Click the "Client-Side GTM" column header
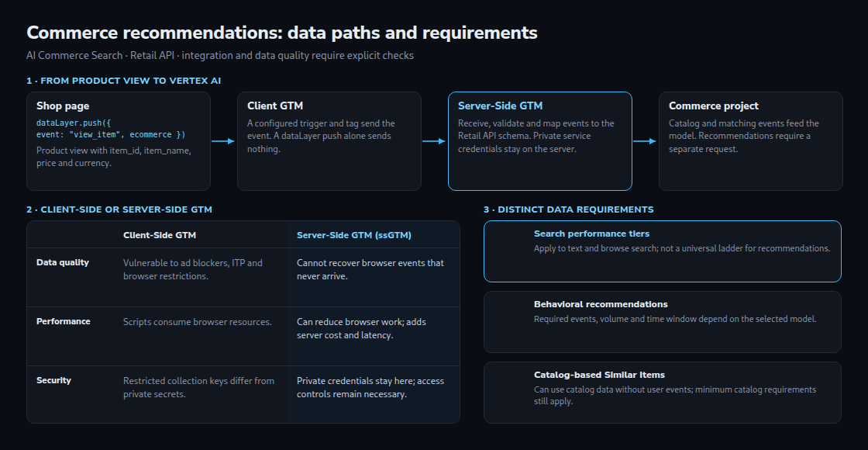The width and height of the screenshot is (868, 450). tap(160, 235)
